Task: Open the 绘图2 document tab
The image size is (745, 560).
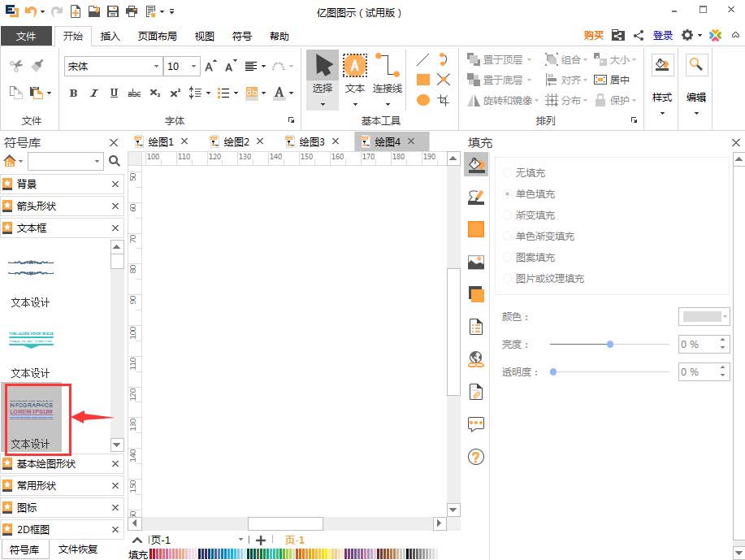Action: [x=234, y=141]
